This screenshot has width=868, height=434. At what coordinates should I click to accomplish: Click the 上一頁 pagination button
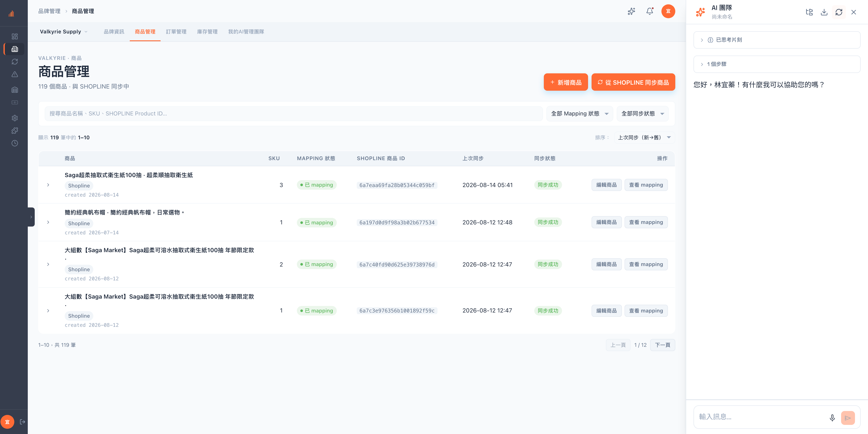(618, 345)
